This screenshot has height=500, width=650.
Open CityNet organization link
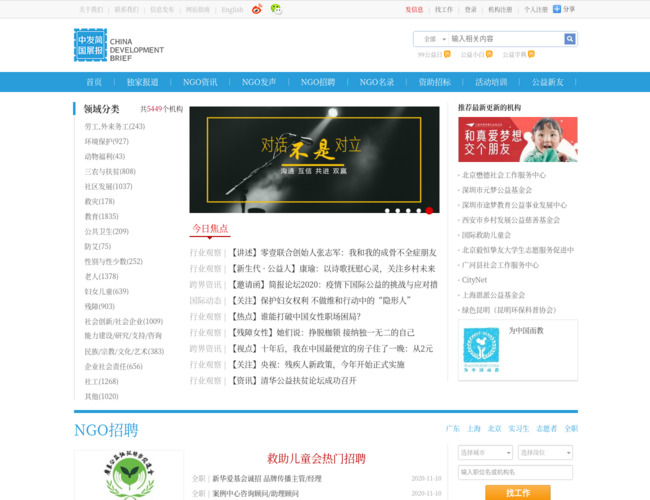(474, 280)
